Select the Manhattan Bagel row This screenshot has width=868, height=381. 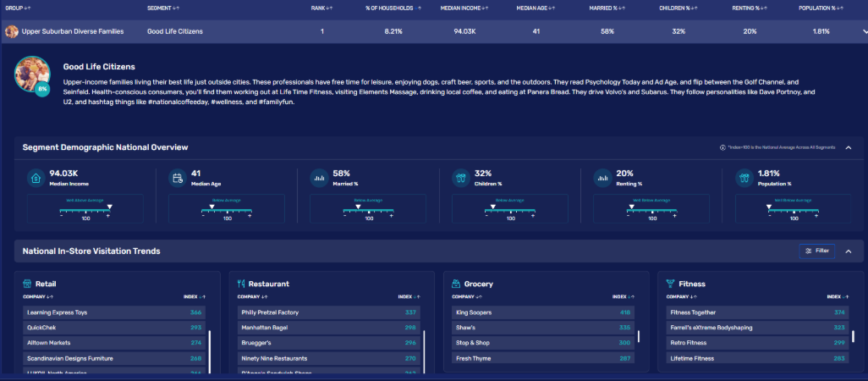tap(328, 328)
